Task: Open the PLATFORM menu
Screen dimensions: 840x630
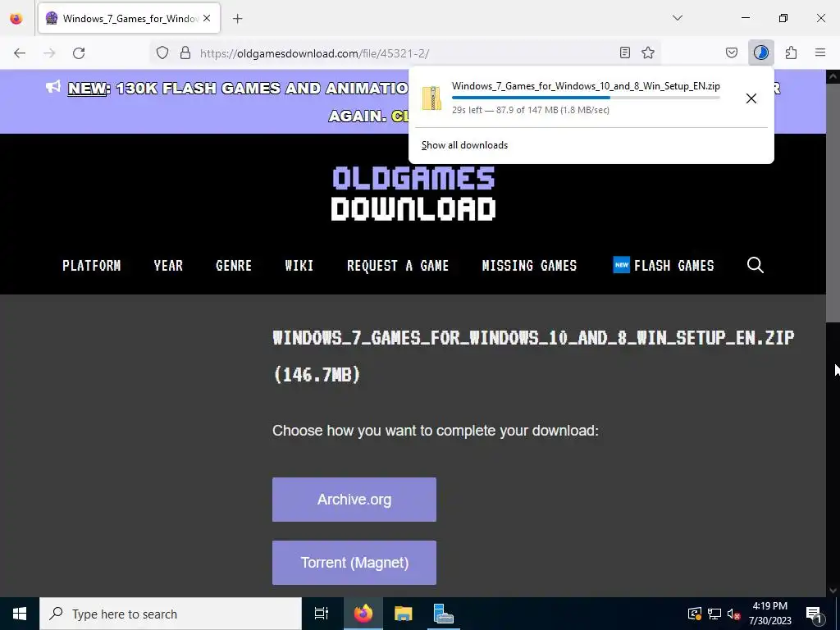Action: pyautogui.click(x=92, y=266)
